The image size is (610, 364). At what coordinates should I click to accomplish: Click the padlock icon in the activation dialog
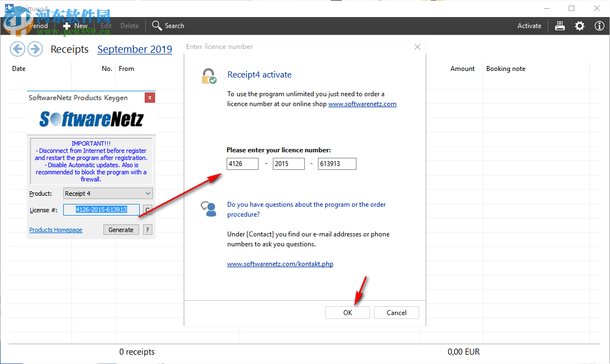coord(209,74)
